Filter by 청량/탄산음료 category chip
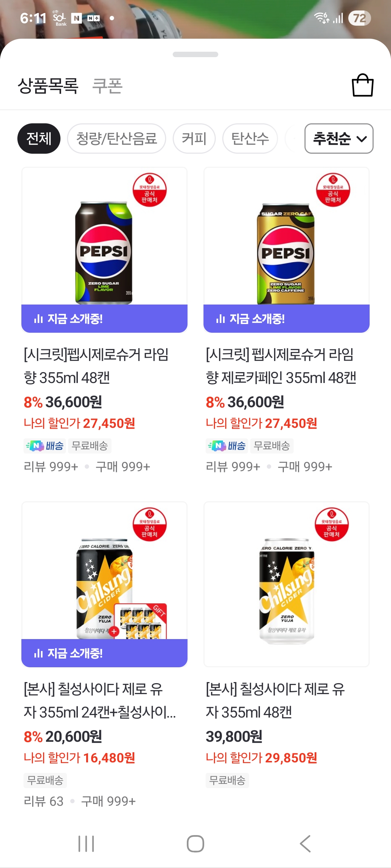 (116, 139)
